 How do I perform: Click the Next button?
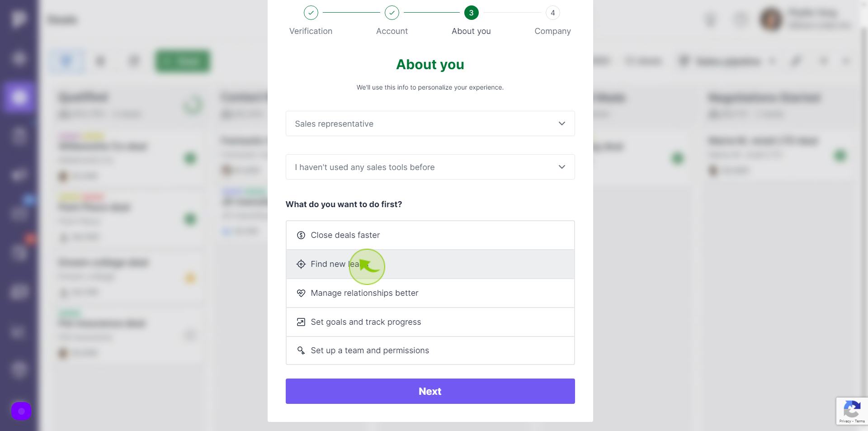(x=430, y=391)
